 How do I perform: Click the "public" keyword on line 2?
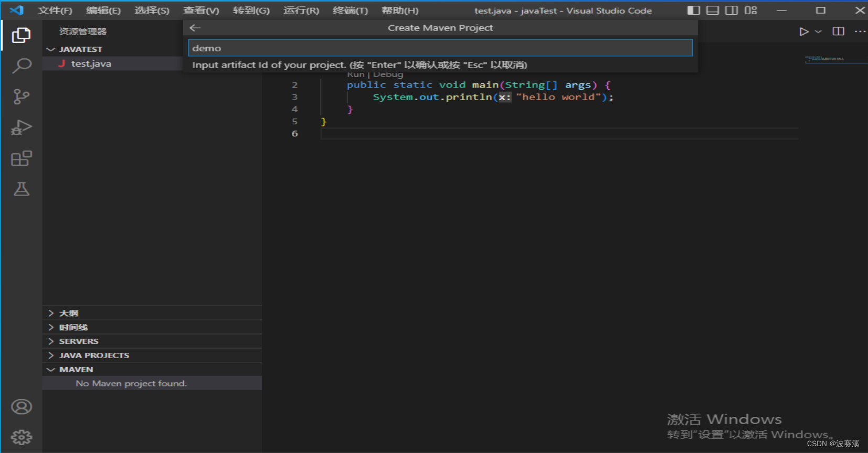coord(366,85)
